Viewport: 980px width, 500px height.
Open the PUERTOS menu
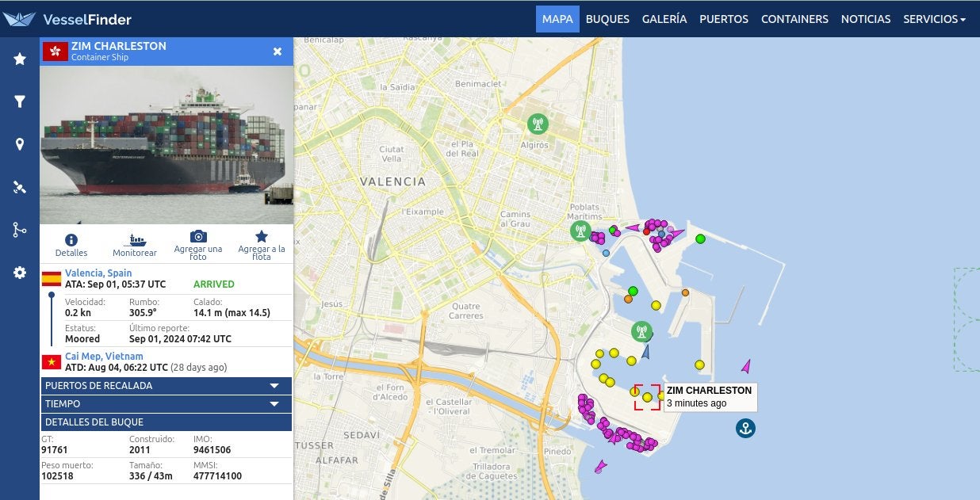724,19
